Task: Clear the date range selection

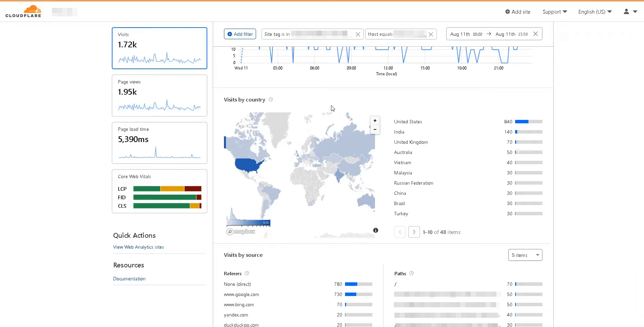Action: (535, 34)
